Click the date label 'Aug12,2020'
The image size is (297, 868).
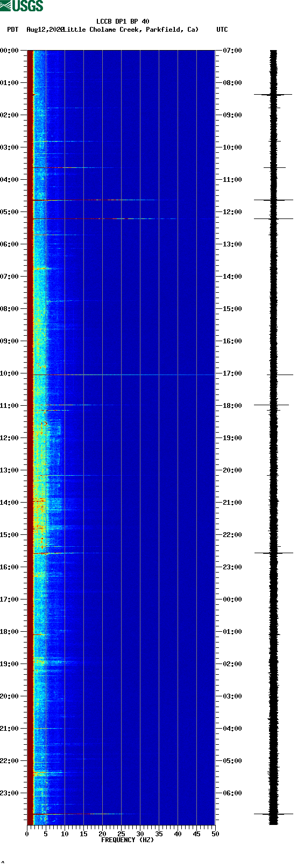[x=45, y=30]
